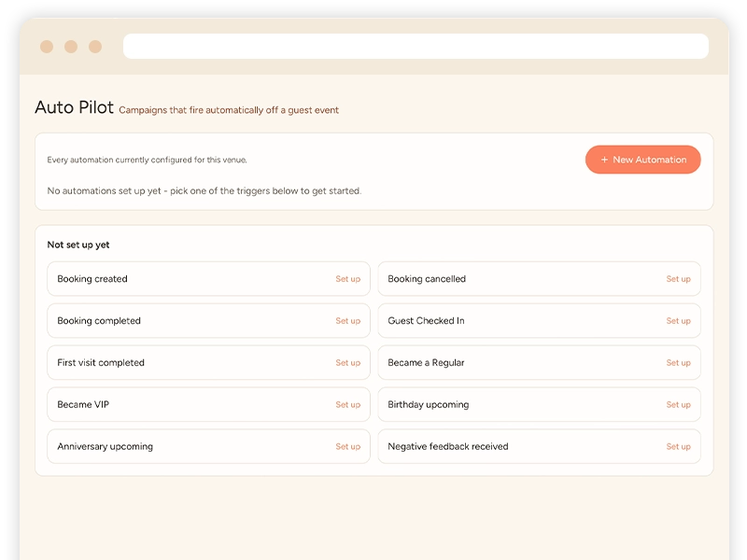The image size is (747, 560).
Task: Set up the Became a Regular trigger
Action: pos(679,363)
